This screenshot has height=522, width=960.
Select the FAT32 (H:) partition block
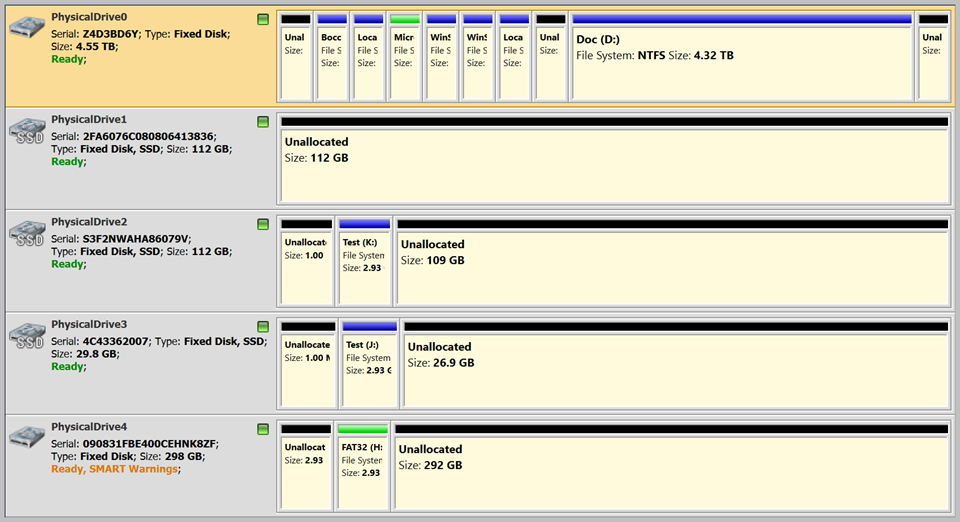pos(363,465)
